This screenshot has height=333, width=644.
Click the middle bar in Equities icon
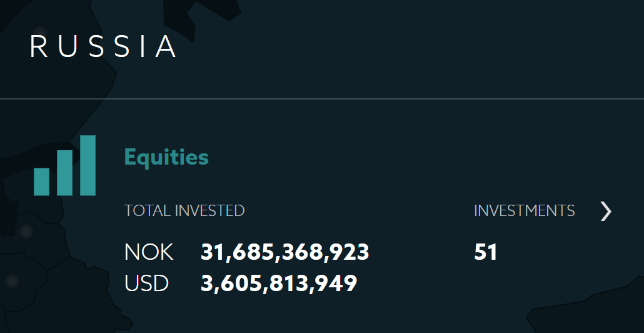tap(64, 173)
